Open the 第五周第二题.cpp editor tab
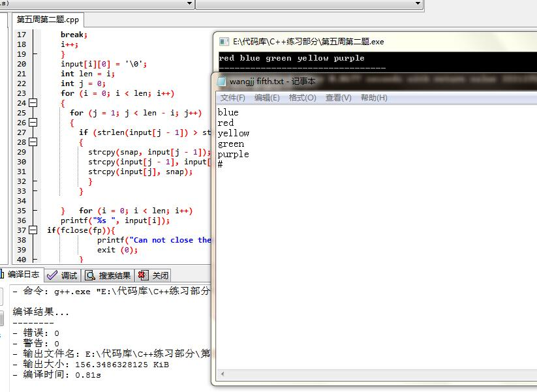This screenshot has width=537, height=392. [48, 20]
